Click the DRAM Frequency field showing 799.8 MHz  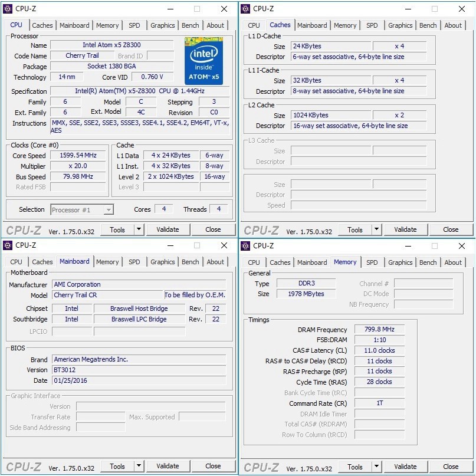tap(379, 329)
